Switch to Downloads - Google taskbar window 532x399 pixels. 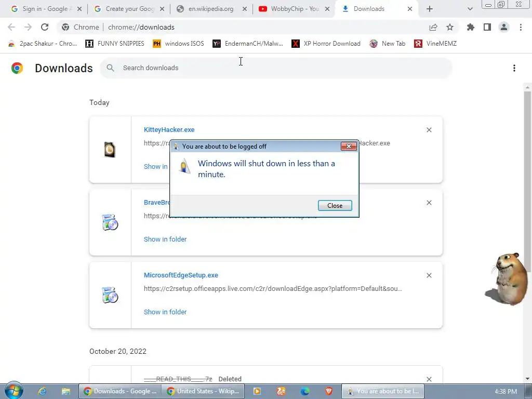(x=120, y=391)
